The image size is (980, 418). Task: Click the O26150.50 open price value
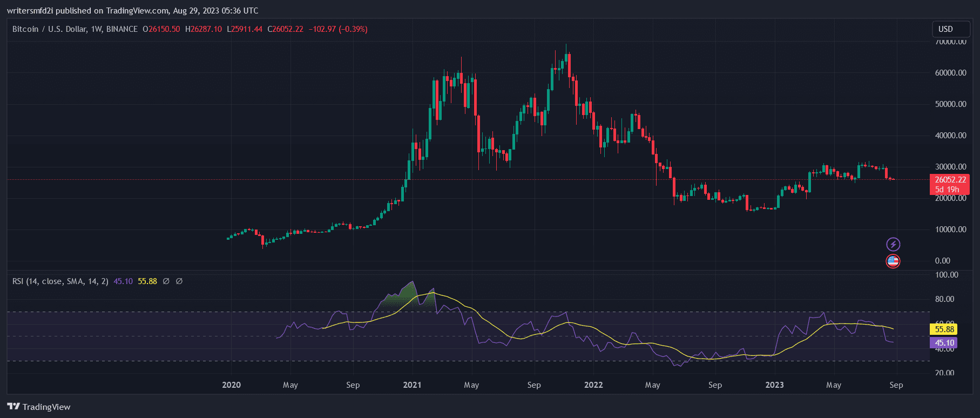161,29
